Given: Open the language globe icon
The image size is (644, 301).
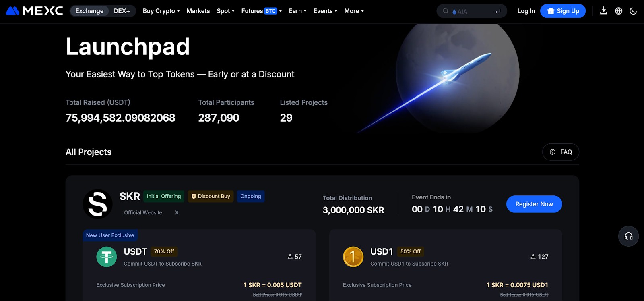Looking at the screenshot, I should tap(619, 11).
